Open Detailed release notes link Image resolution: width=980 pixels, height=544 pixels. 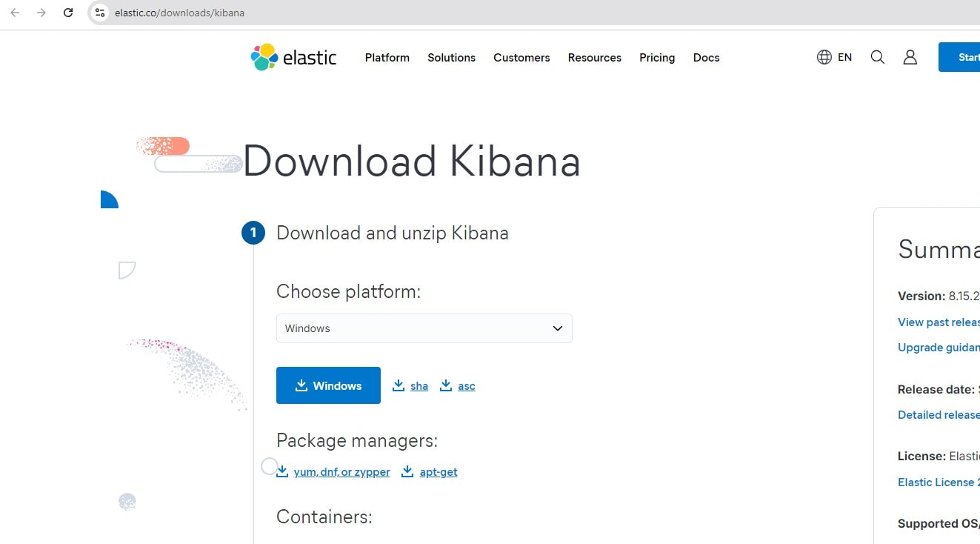click(939, 414)
